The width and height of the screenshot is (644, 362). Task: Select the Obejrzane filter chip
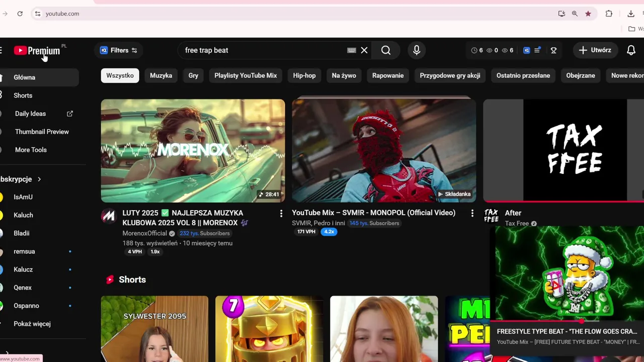pos(581,75)
